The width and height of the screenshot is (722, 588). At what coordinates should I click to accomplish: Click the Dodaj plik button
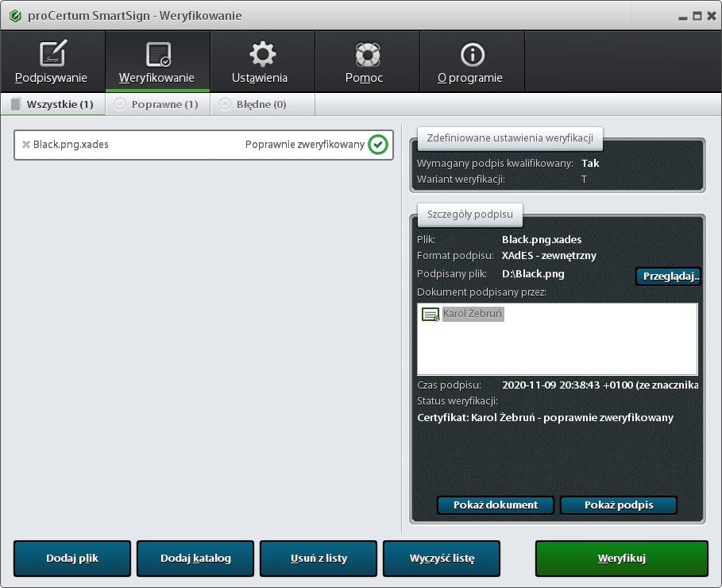click(72, 559)
